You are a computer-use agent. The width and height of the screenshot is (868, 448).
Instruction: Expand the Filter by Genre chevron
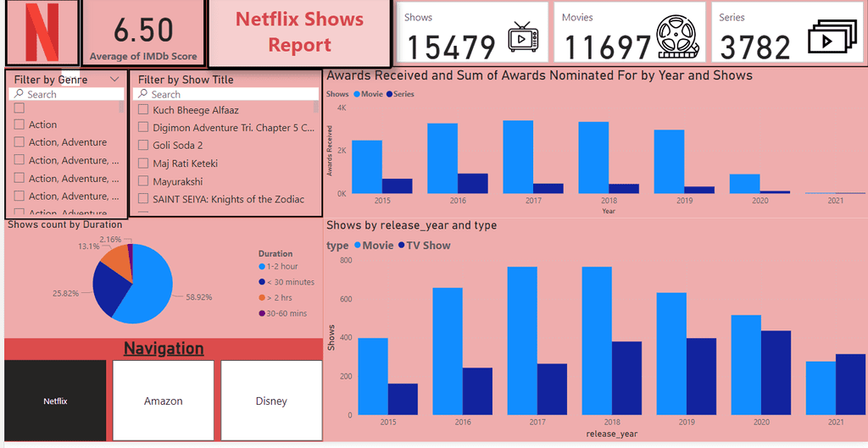(x=114, y=79)
